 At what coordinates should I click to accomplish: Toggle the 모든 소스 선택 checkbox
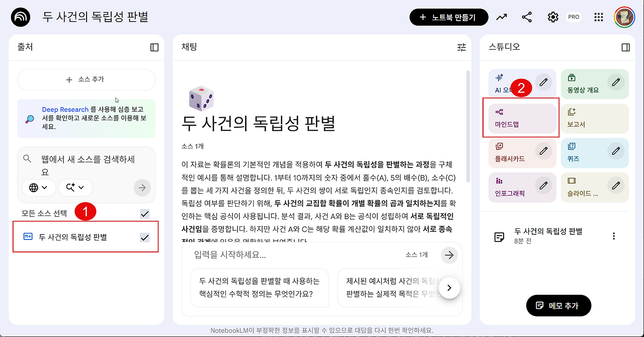(x=145, y=214)
